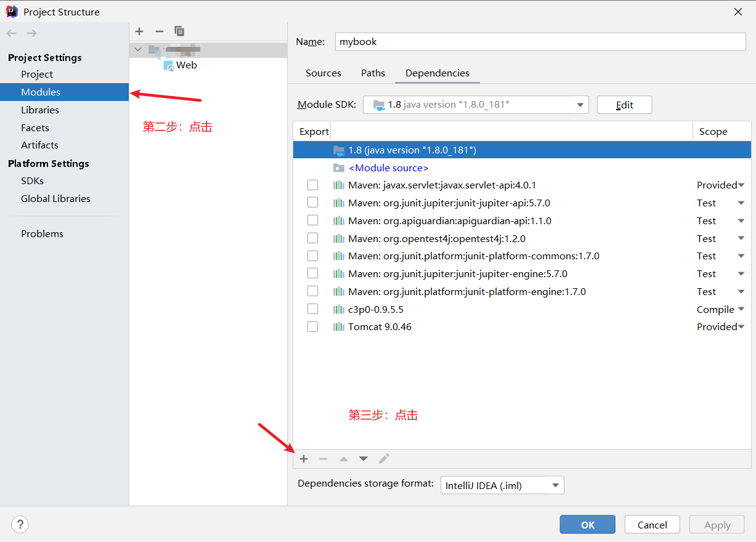Move dependency up arrow icon
The height and width of the screenshot is (542, 756).
[x=344, y=459]
